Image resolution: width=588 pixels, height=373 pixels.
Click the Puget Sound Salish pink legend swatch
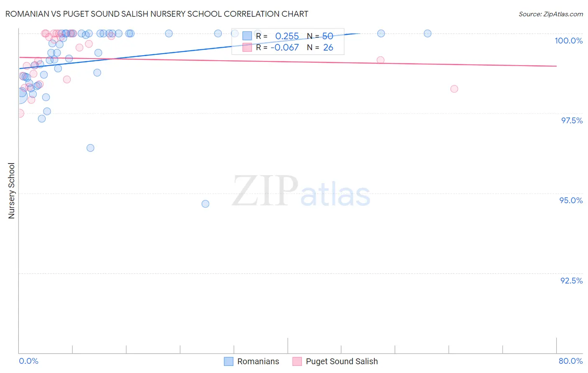click(x=297, y=361)
